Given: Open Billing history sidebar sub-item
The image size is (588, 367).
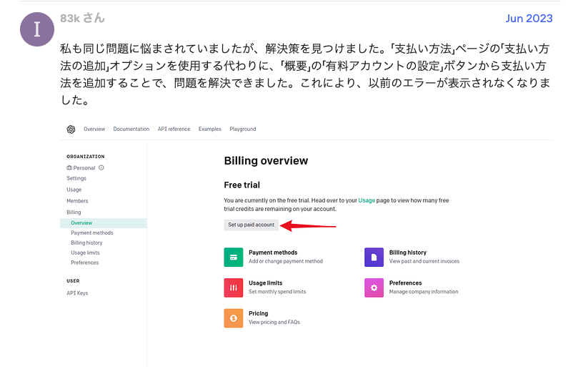Looking at the screenshot, I should tap(86, 243).
